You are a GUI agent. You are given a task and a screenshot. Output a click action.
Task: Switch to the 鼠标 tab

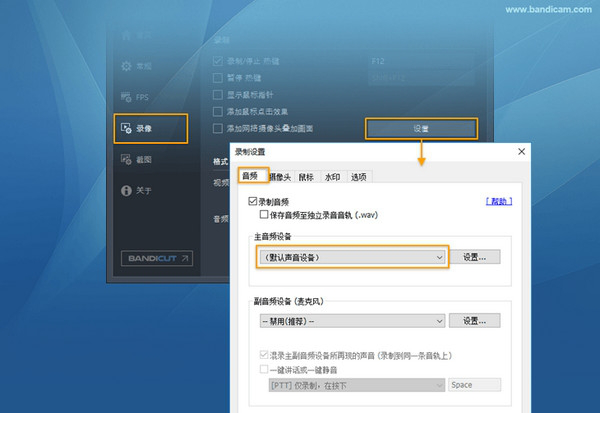pyautogui.click(x=306, y=177)
